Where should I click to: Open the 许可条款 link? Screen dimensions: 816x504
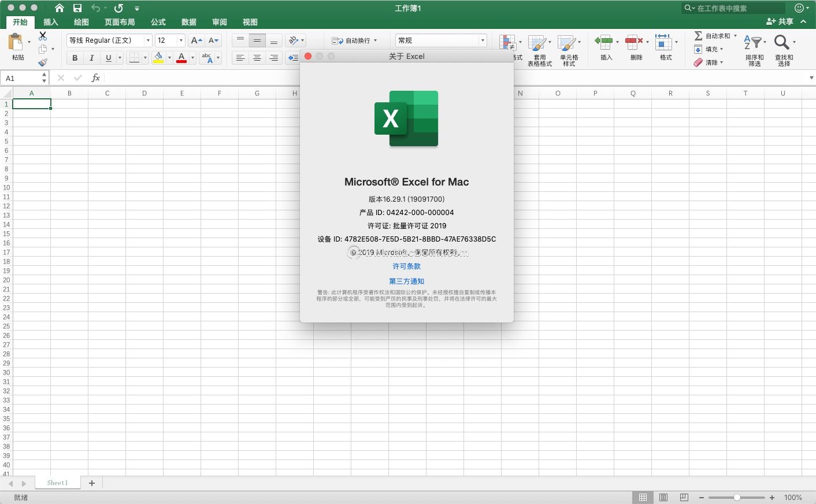[x=406, y=266]
